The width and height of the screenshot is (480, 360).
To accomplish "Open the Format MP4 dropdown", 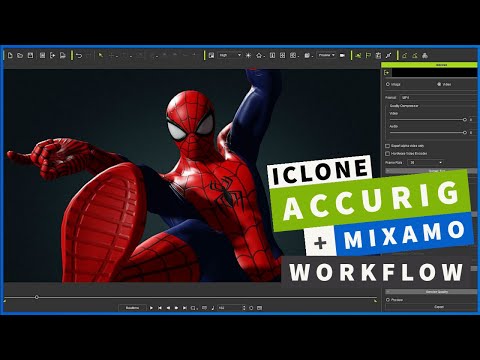I will [438, 98].
